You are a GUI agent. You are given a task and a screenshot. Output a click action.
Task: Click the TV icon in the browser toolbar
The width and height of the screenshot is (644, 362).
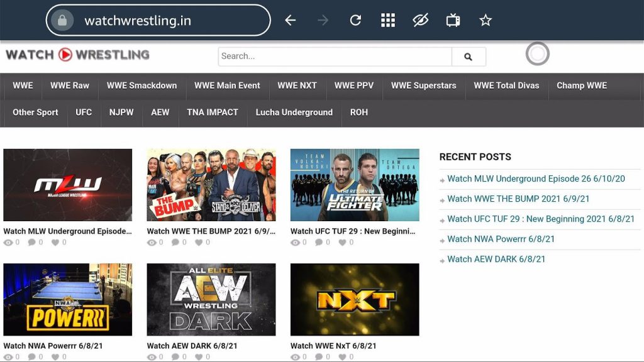453,20
